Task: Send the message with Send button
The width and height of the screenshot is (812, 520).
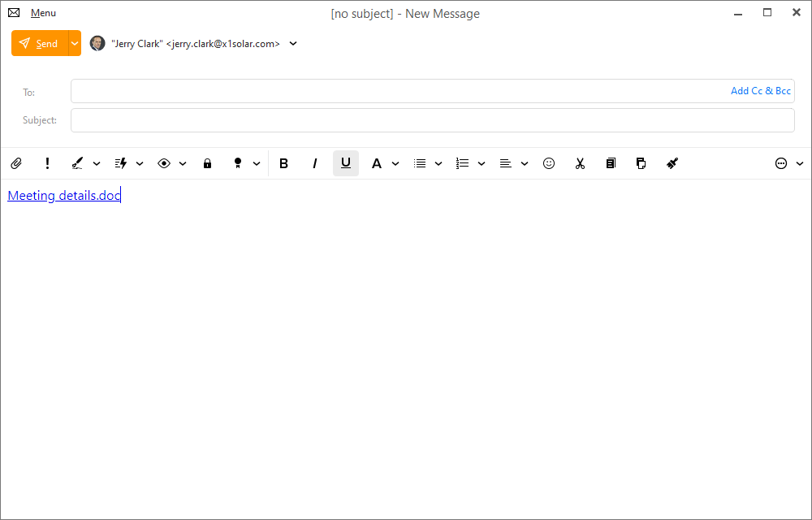Action: click(39, 44)
